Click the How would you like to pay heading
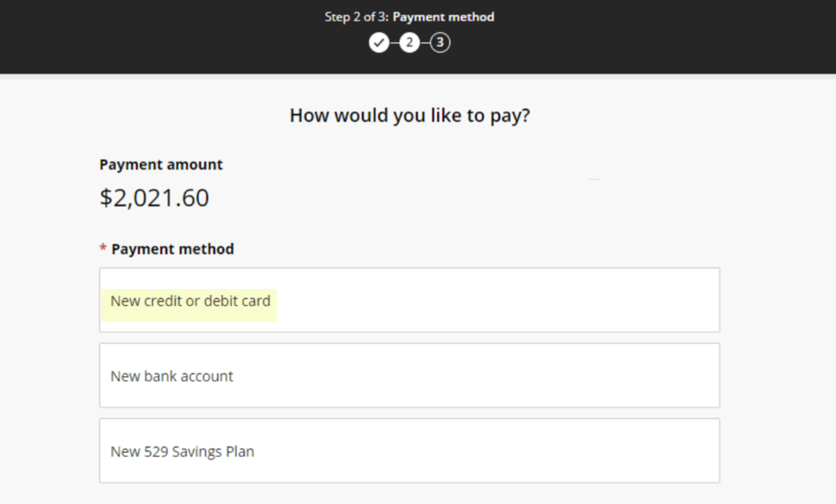 (409, 115)
